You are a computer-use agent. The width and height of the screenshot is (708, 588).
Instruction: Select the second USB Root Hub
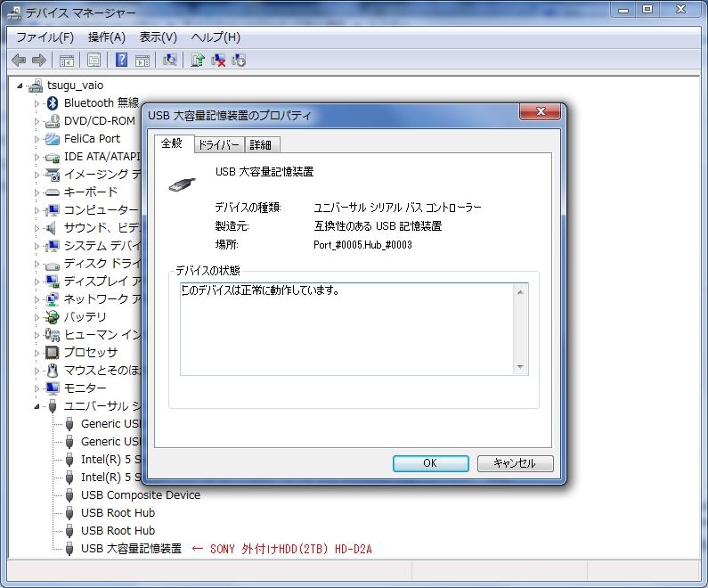[x=118, y=531]
